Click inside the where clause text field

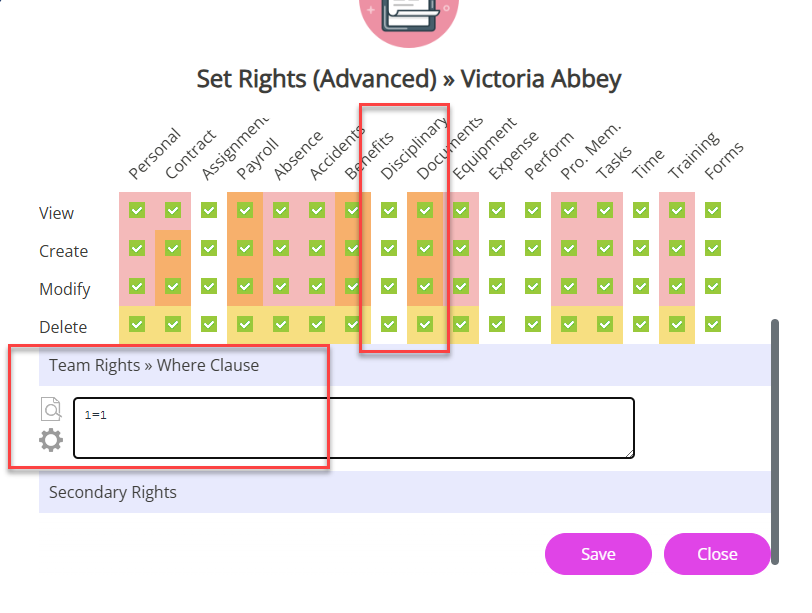click(x=350, y=427)
